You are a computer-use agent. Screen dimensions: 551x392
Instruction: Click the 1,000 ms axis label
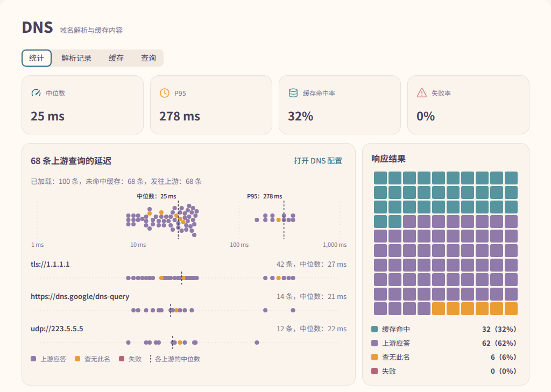(335, 245)
